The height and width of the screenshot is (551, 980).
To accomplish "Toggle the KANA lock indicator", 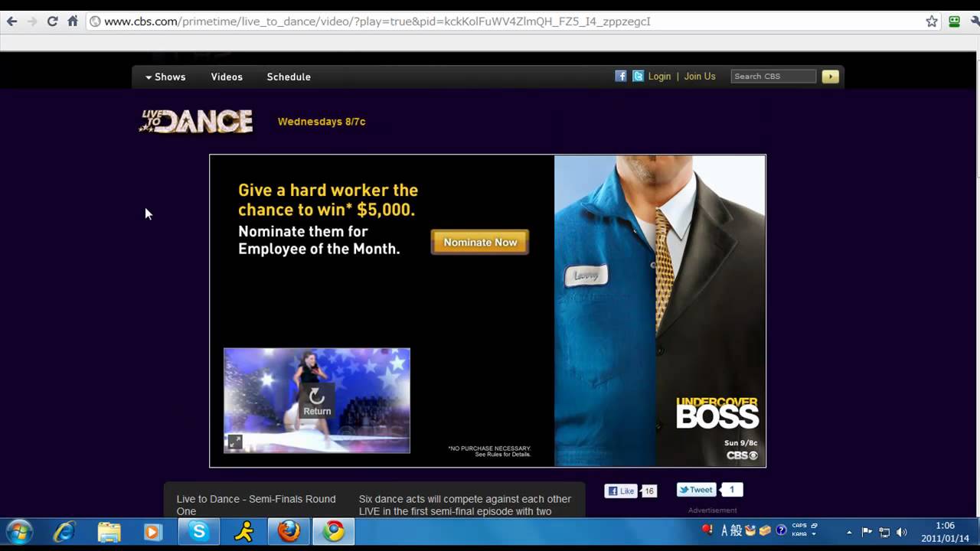I will point(799,534).
